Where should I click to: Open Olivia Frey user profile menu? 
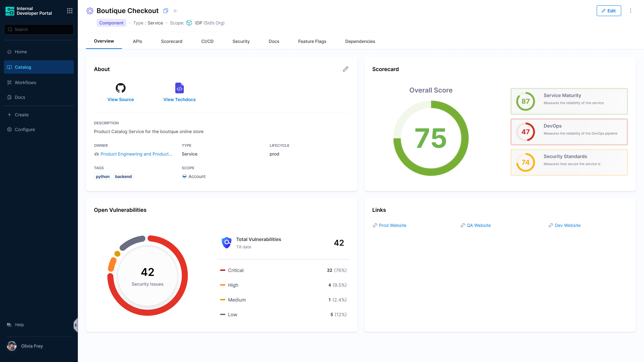pos(32,346)
